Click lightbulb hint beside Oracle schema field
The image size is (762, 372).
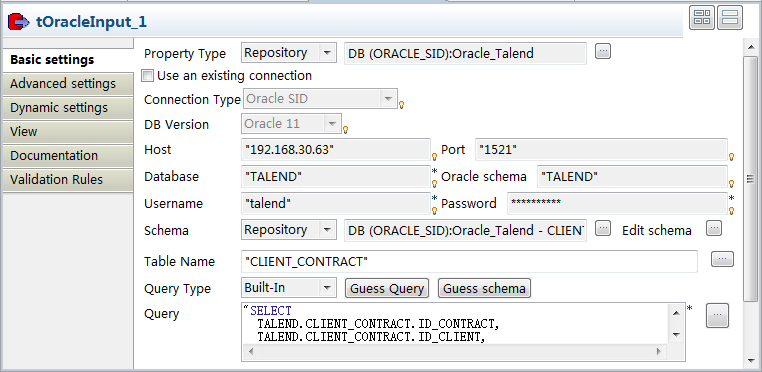(x=731, y=183)
